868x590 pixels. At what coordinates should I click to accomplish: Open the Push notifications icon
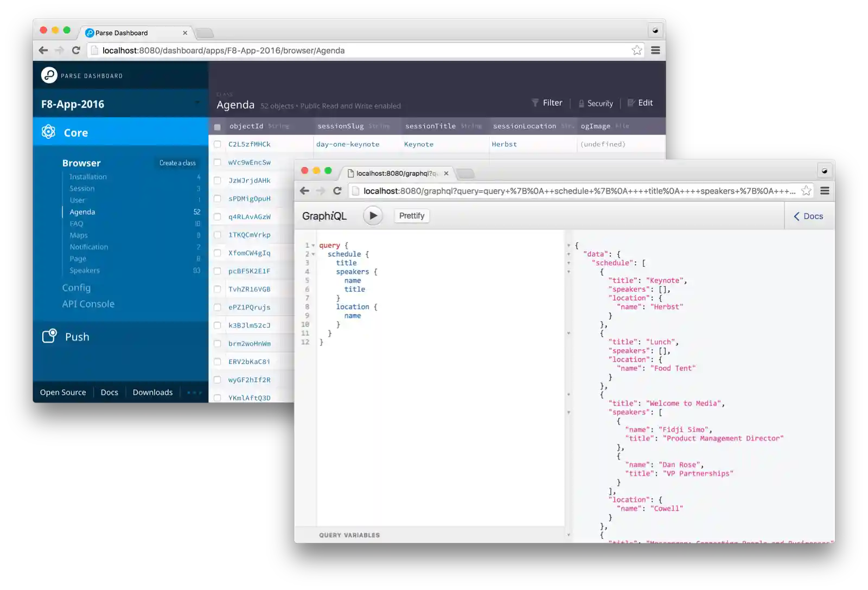click(49, 336)
